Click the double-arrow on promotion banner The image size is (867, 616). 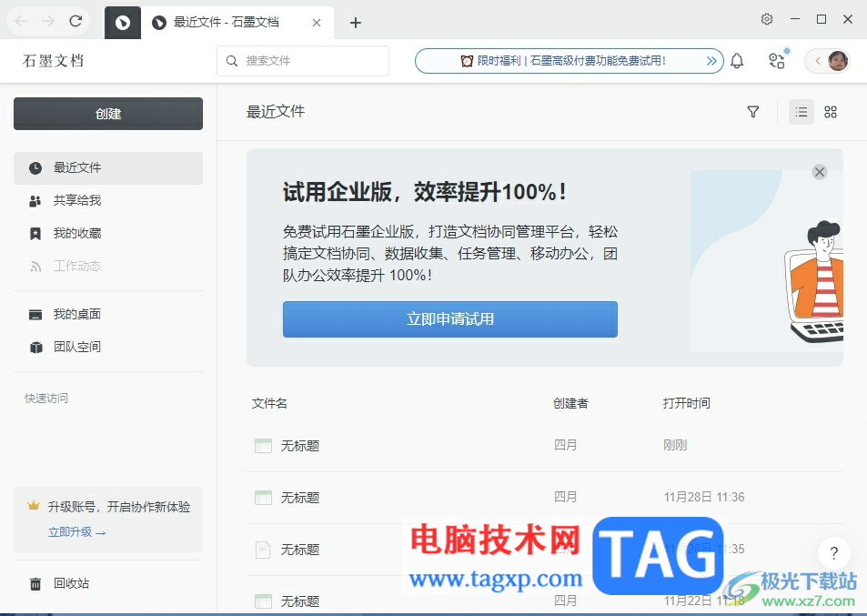point(711,61)
